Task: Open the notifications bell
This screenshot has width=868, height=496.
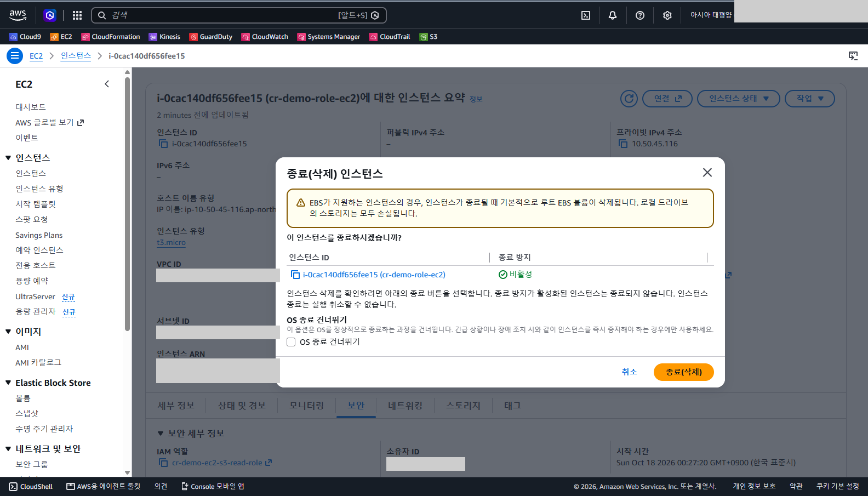Action: coord(613,15)
